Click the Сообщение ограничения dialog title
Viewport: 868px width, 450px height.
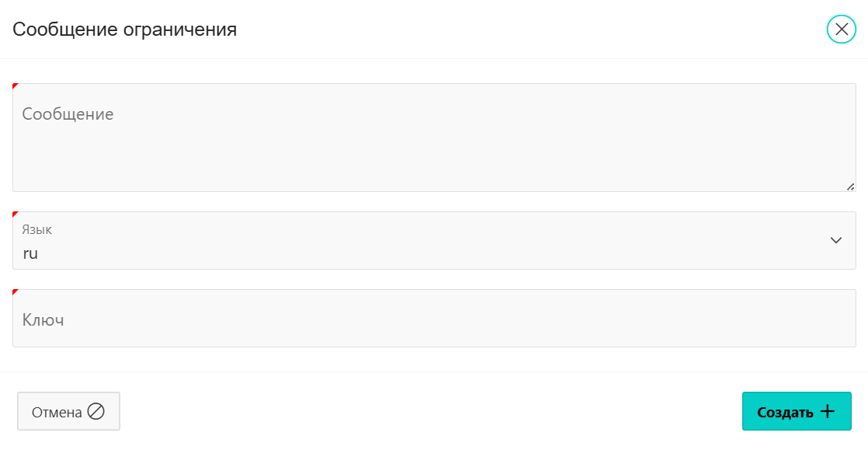[x=124, y=29]
